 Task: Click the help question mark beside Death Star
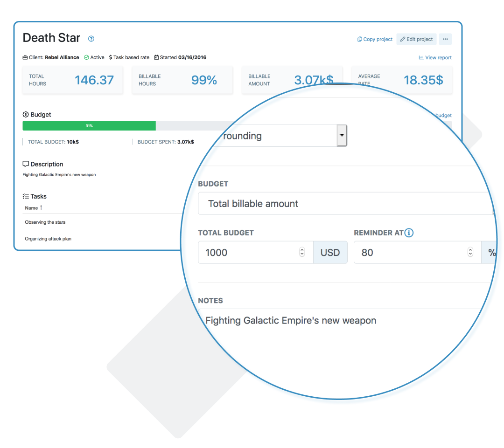pyautogui.click(x=91, y=39)
